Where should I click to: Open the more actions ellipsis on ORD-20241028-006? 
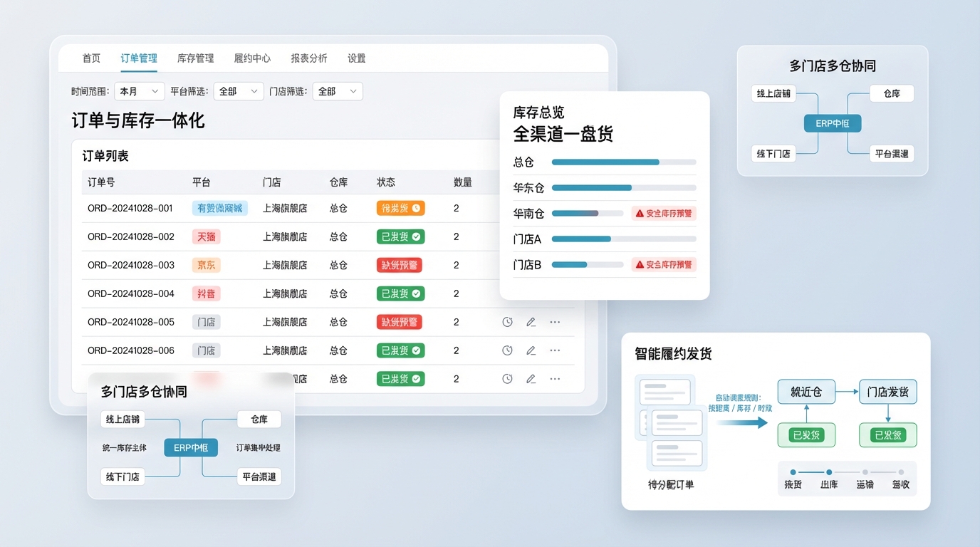click(555, 350)
